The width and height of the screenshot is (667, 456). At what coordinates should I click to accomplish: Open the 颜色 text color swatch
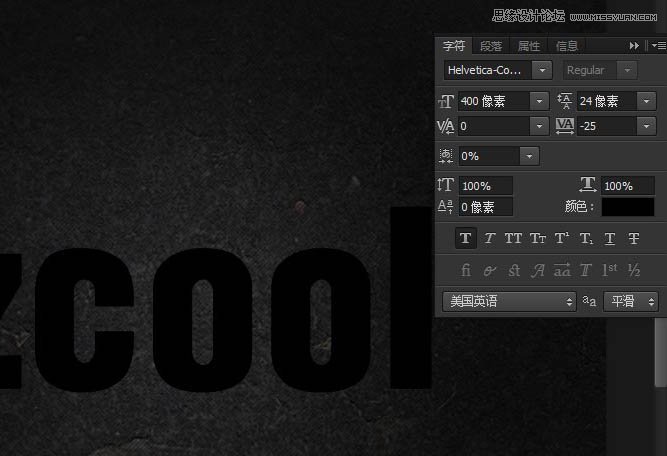point(628,207)
